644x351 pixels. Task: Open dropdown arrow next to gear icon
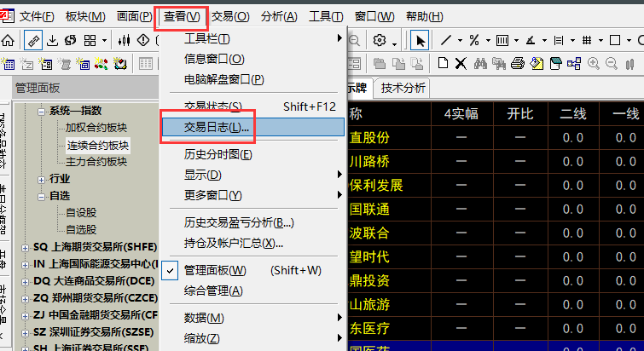click(x=394, y=43)
